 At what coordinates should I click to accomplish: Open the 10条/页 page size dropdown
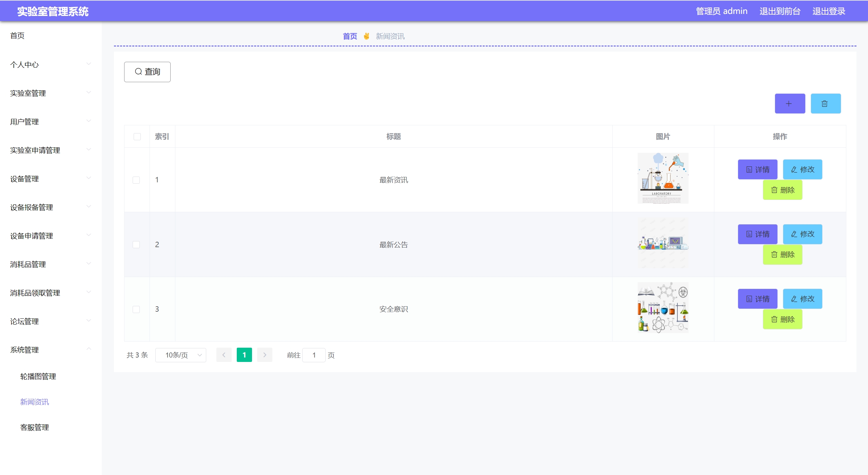click(x=180, y=355)
